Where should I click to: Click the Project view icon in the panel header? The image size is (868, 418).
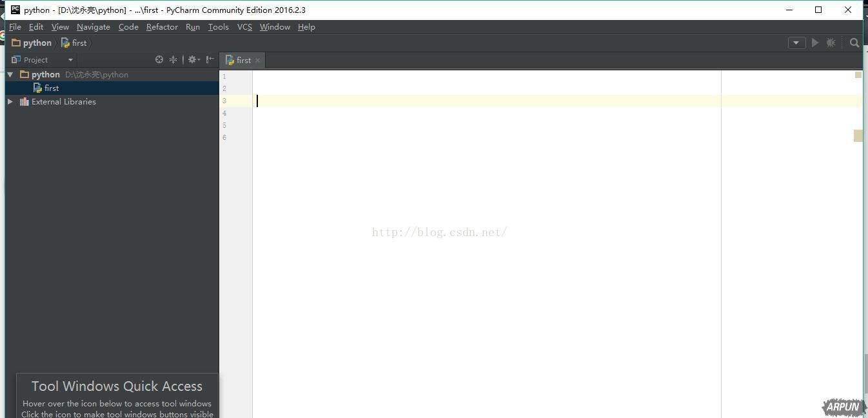click(x=14, y=59)
